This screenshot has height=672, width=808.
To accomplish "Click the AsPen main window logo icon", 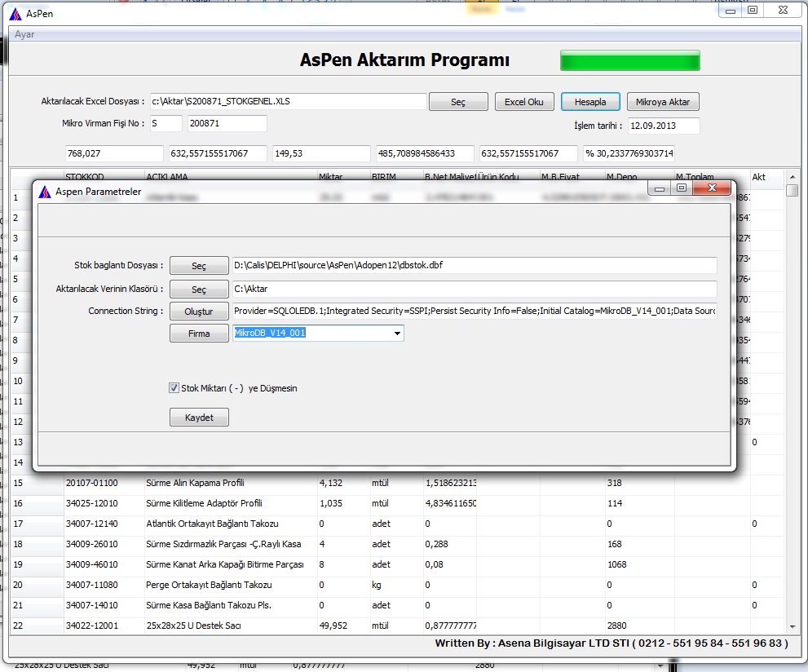I will (x=15, y=14).
